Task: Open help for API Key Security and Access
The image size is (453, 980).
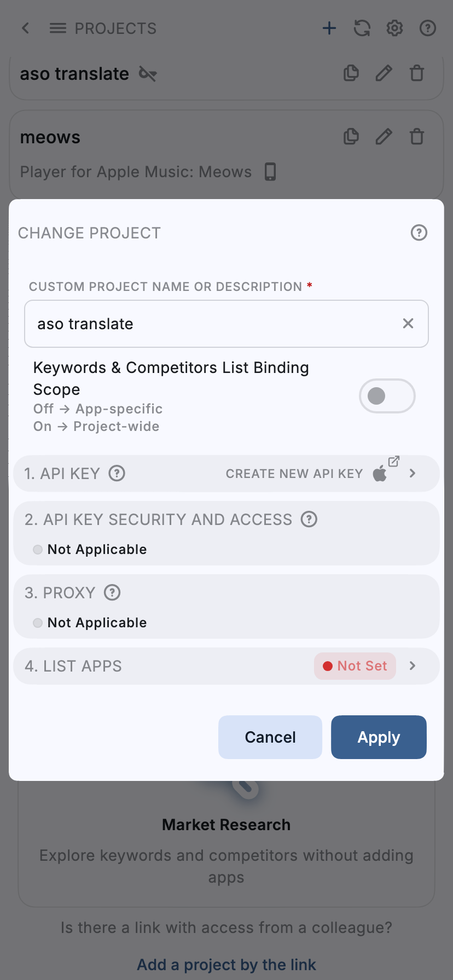Action: [309, 519]
